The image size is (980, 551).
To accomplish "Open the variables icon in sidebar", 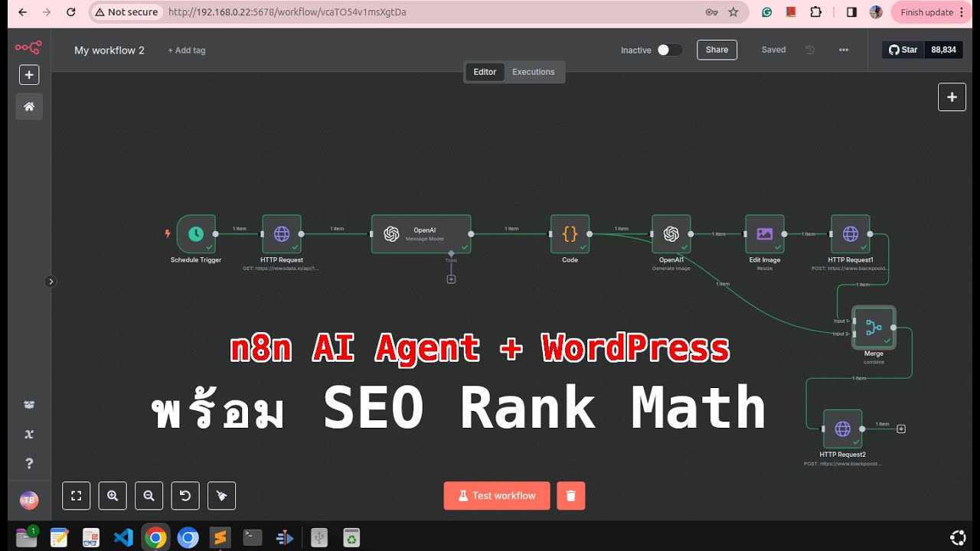I will point(29,434).
